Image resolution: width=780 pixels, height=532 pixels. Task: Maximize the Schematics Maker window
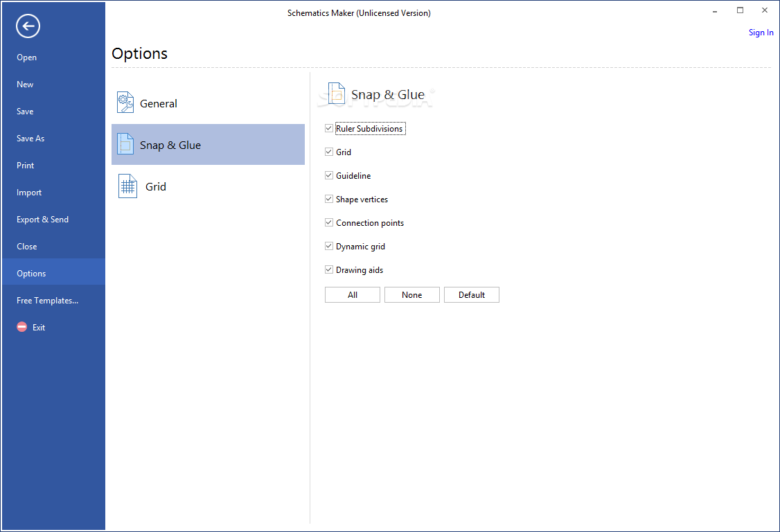741,10
